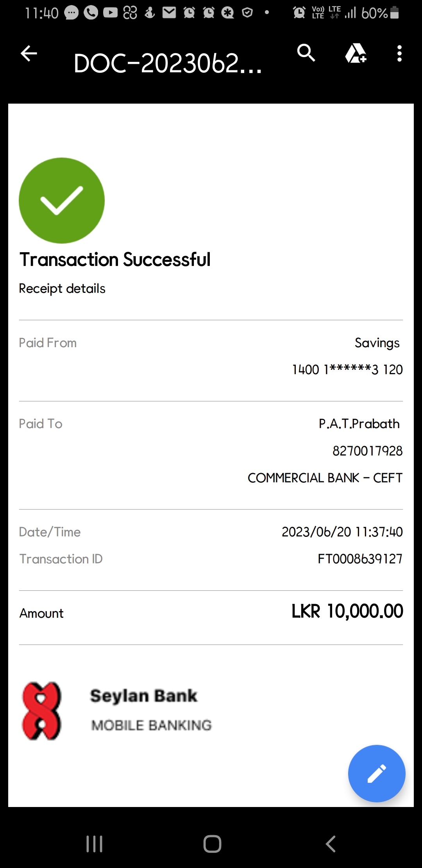Tap the Add to Drive icon
Image resolution: width=422 pixels, height=868 pixels.
tap(356, 53)
